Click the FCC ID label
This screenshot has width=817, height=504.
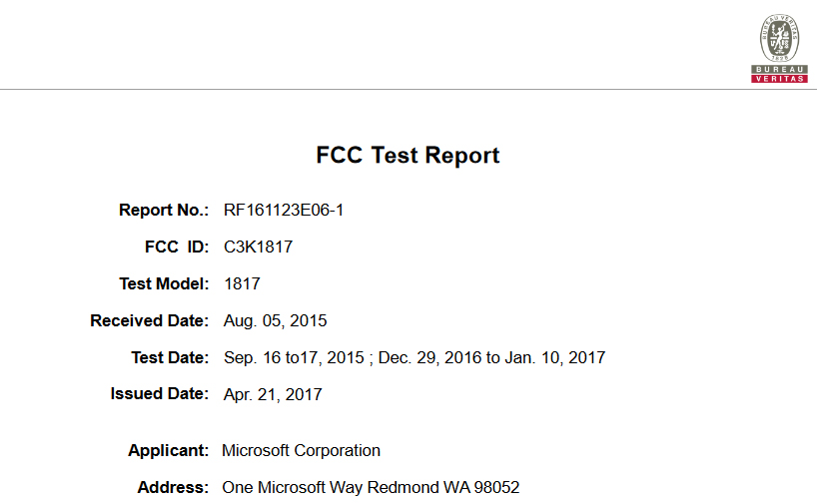(177, 247)
